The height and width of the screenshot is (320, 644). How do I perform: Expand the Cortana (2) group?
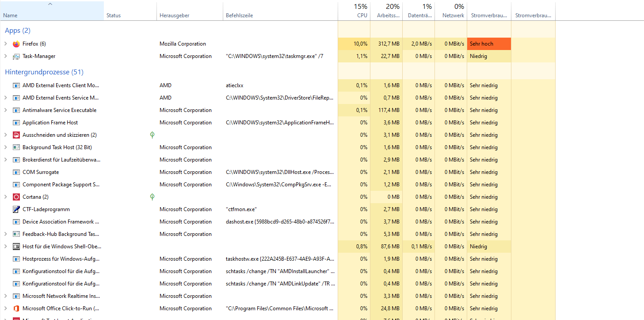(6, 197)
